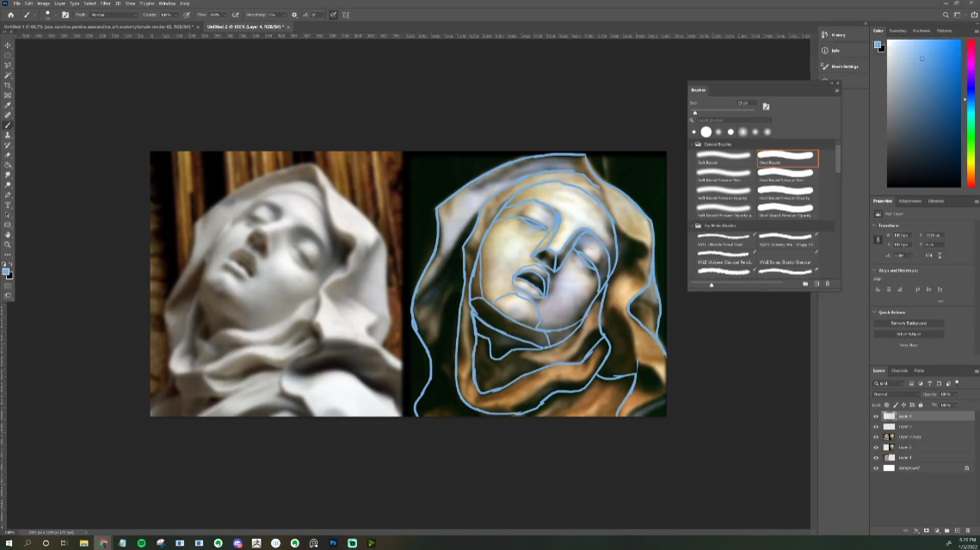Click the hue spectrum slider in Color panel
Image resolution: width=980 pixels, height=550 pixels.
coord(971,113)
